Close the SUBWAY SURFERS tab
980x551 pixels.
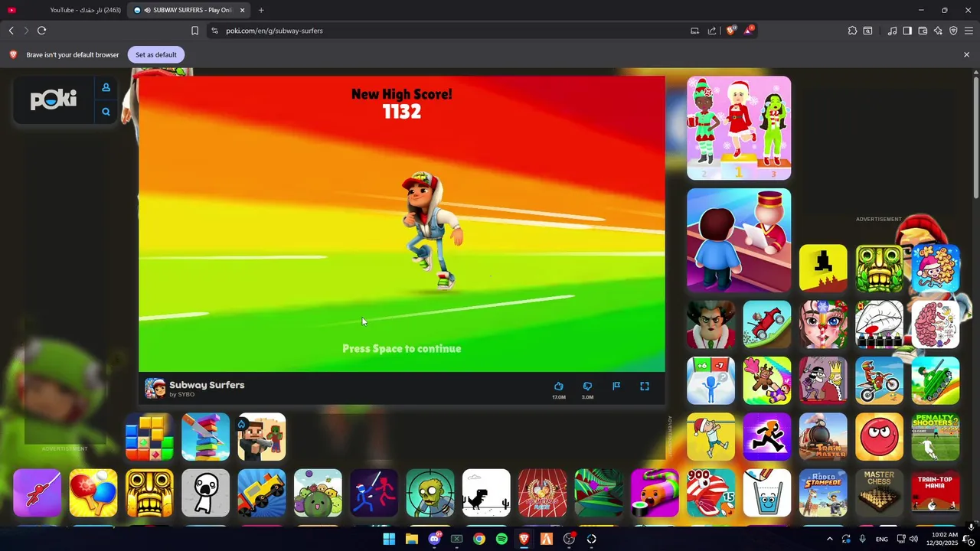(x=243, y=10)
